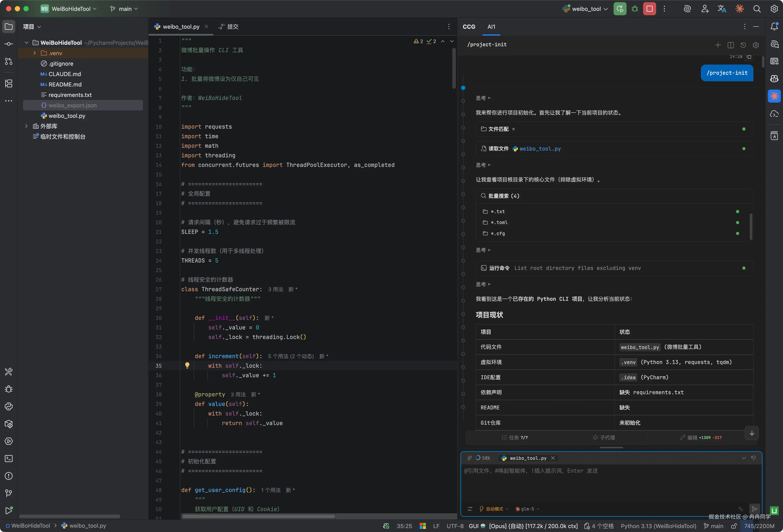Expand the .venv folder
Viewport: 783px width, 532px height.
coord(35,53)
